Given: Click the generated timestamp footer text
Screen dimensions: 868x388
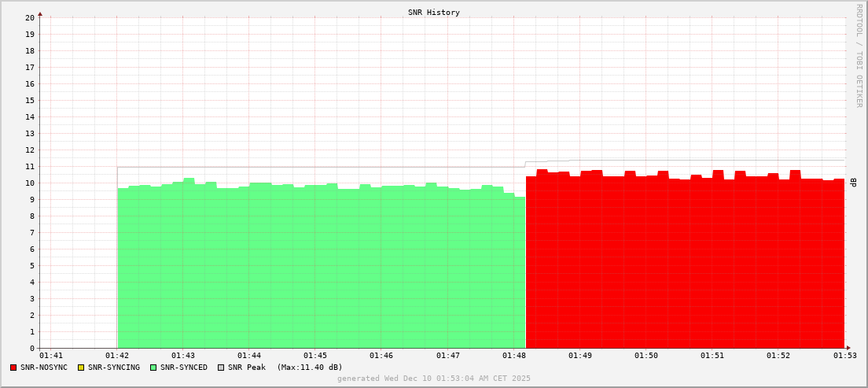Looking at the screenshot, I should pos(433,379).
